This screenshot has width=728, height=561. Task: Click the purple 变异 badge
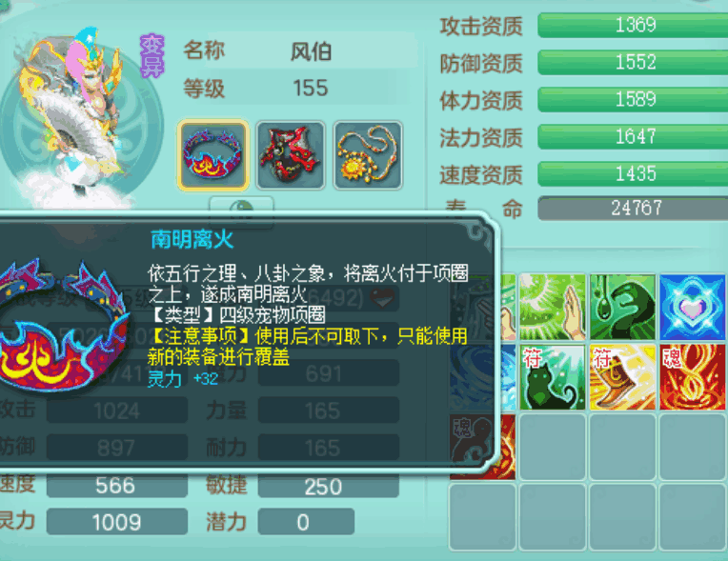tap(152, 55)
